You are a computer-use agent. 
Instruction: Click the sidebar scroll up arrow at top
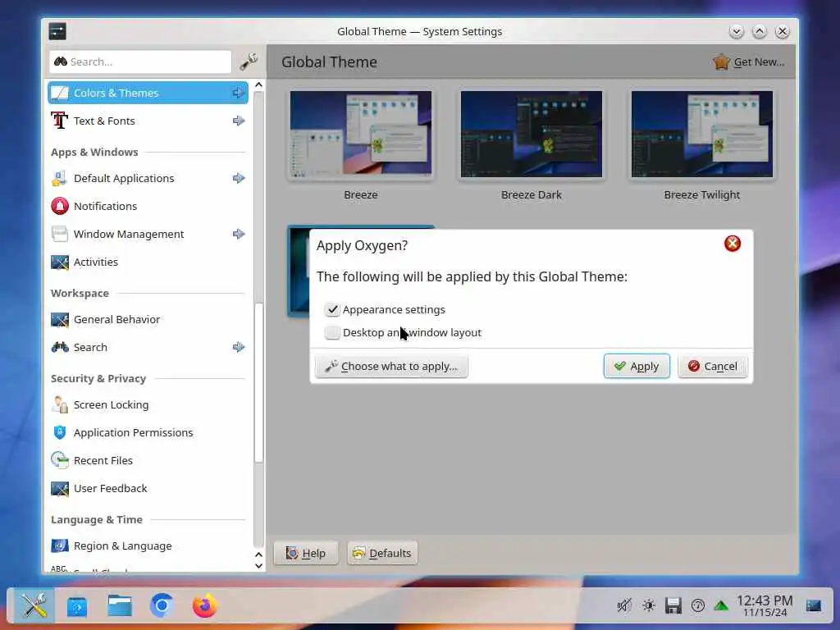[x=258, y=84]
